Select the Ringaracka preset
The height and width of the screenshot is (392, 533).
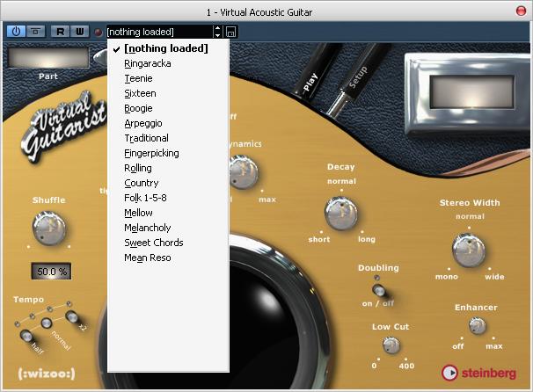tap(147, 64)
